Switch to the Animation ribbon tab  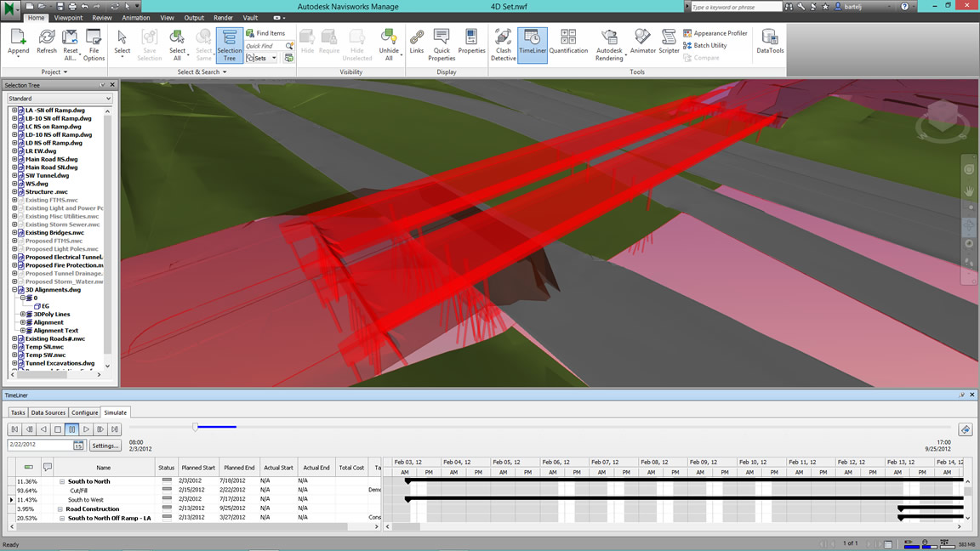[x=135, y=18]
